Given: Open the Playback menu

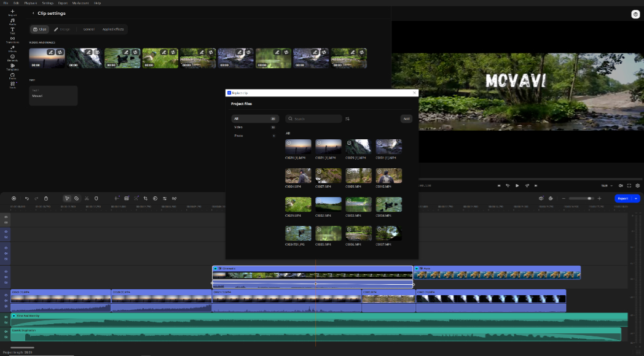Looking at the screenshot, I should point(30,3).
